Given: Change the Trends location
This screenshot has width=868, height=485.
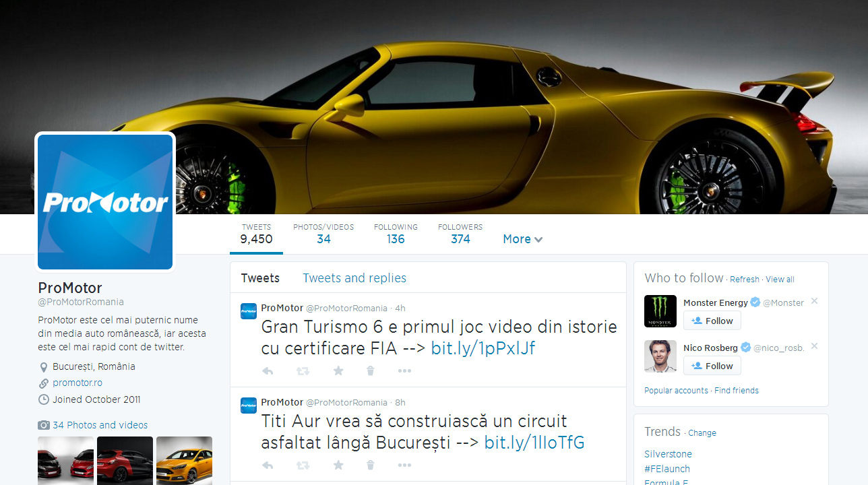Looking at the screenshot, I should (x=702, y=433).
